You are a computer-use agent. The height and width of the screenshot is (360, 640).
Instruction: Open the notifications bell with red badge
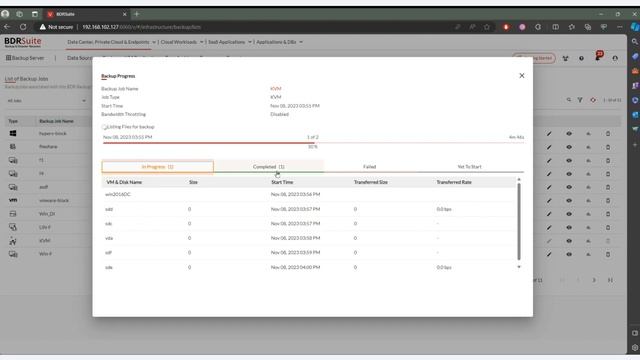[598, 57]
